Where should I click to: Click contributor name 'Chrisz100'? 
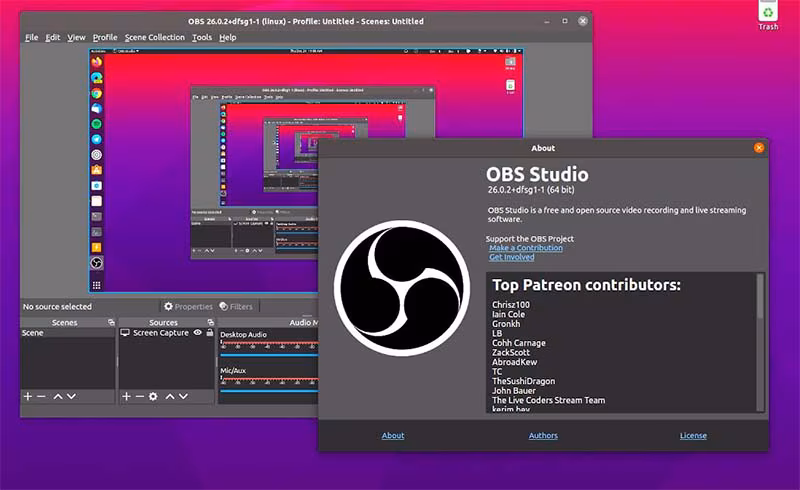tap(511, 305)
